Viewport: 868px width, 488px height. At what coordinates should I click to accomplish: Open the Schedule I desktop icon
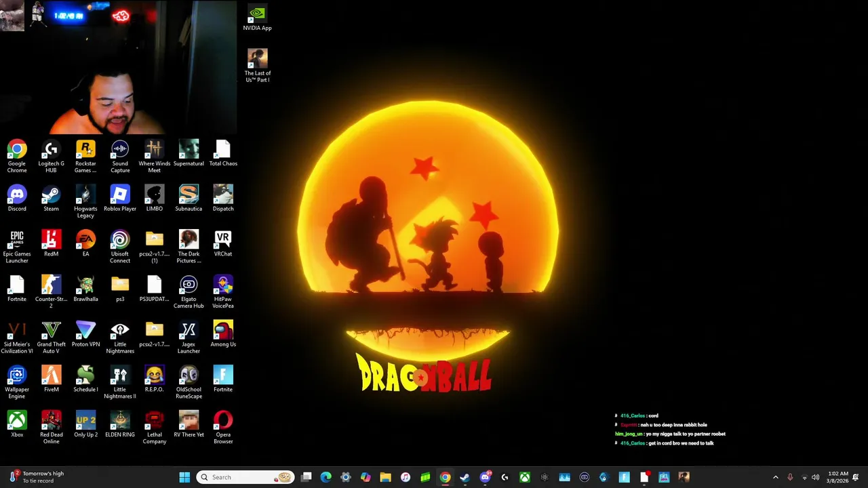coord(85,380)
